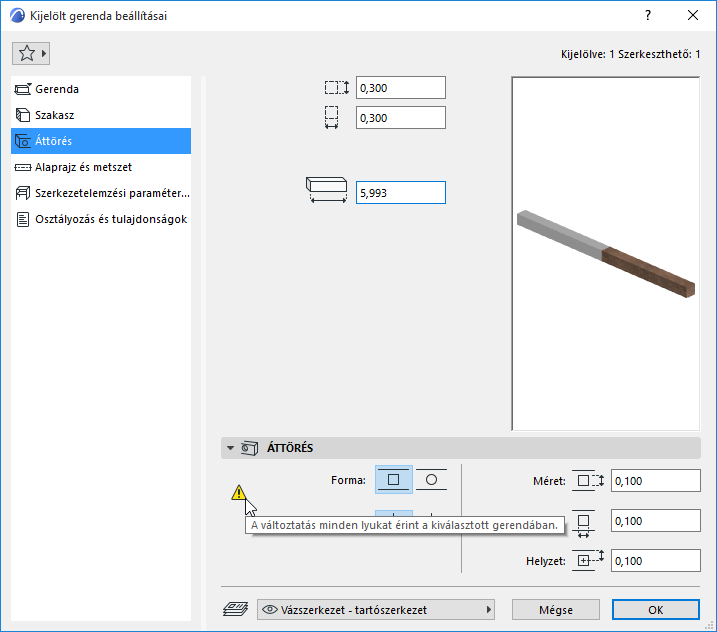Collapse the ÁTTÖRÉS panel section

[230, 448]
